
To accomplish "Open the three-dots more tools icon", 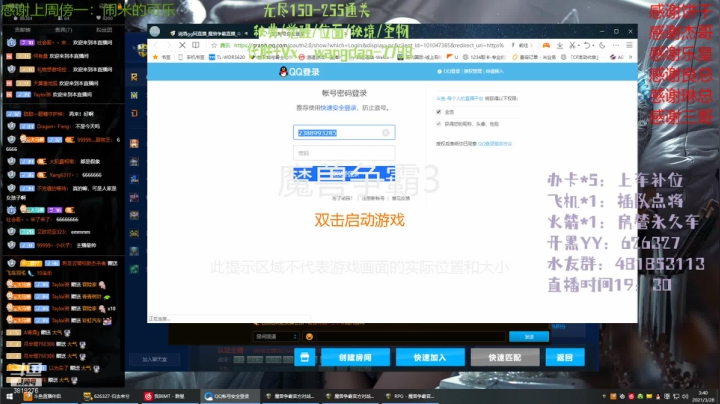I will [x=616, y=45].
